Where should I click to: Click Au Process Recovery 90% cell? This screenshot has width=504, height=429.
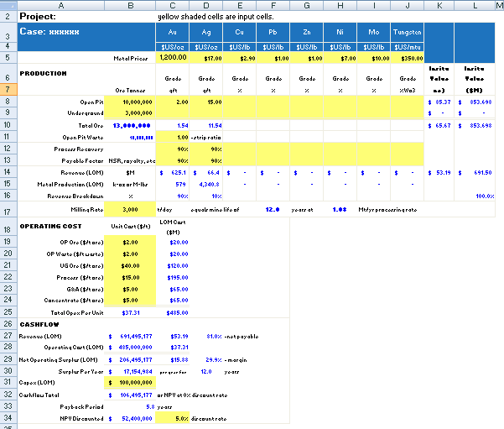click(x=173, y=149)
